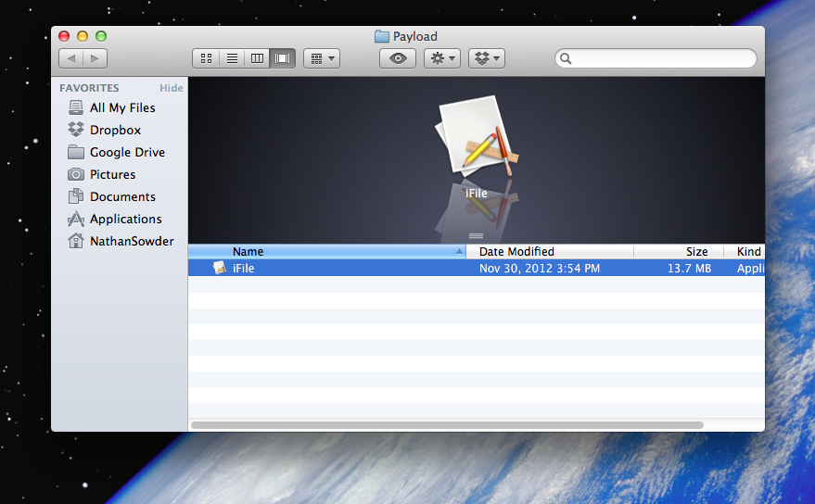815x504 pixels.
Task: Click the magnifying glass search icon
Action: click(566, 58)
